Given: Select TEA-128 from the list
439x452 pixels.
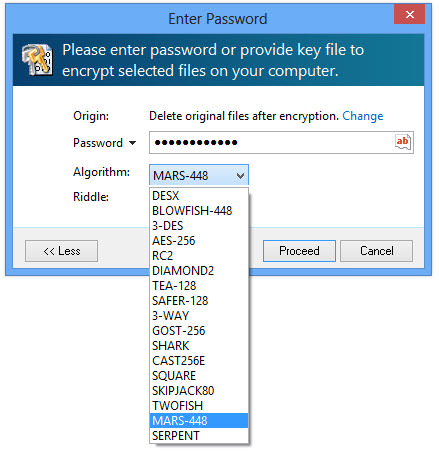Looking at the screenshot, I should pos(199,286).
